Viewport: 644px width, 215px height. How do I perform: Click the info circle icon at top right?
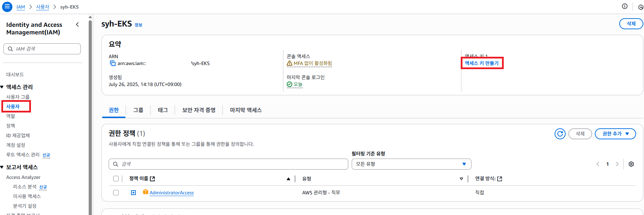point(625,6)
